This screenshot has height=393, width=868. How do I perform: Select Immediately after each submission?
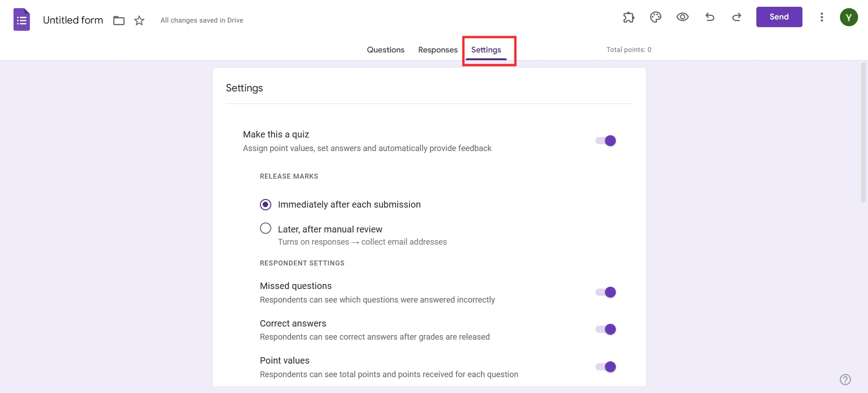pos(266,204)
